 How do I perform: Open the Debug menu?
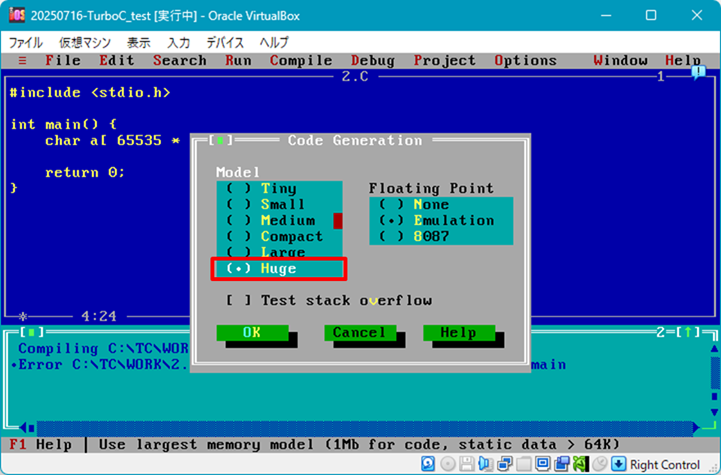373,60
